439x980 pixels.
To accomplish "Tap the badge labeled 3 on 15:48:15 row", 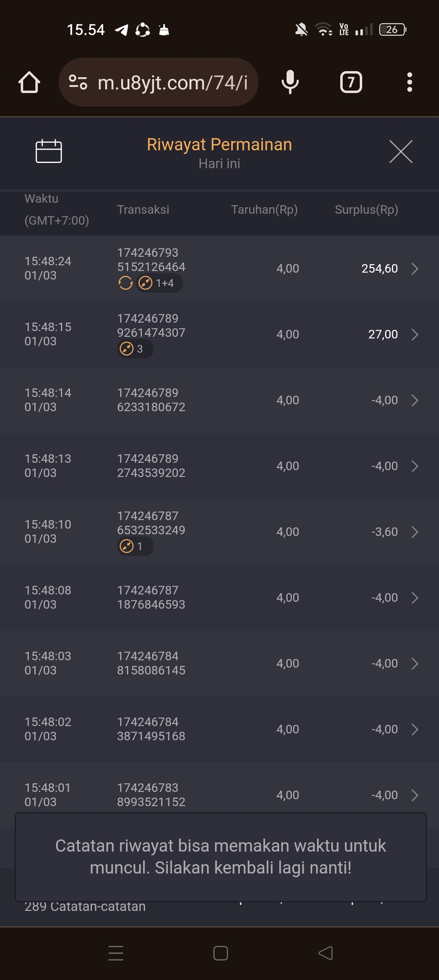I will 135,349.
